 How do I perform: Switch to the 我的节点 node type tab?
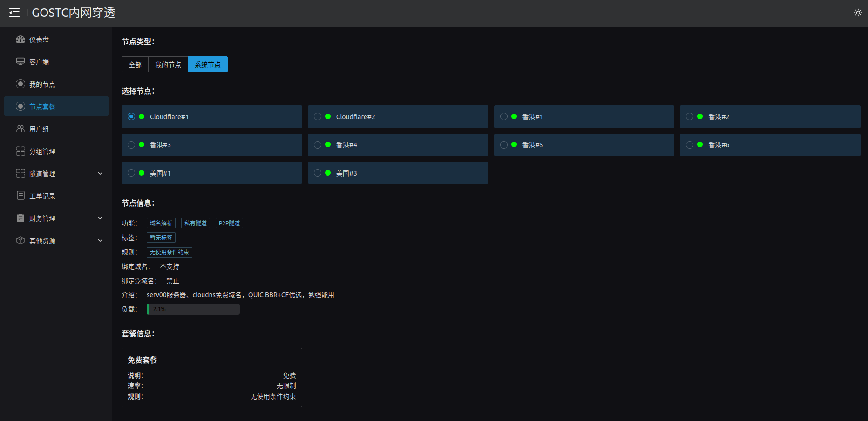(x=168, y=65)
